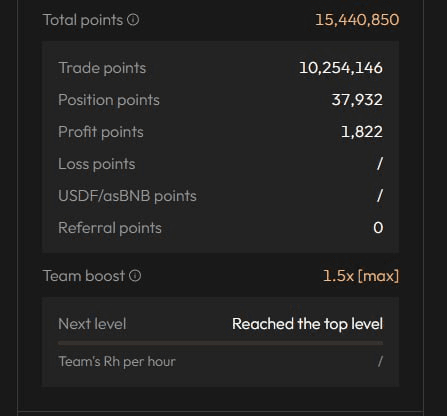Click the Next level progress bar
Viewport: 447px width, 416px height.
(220, 343)
